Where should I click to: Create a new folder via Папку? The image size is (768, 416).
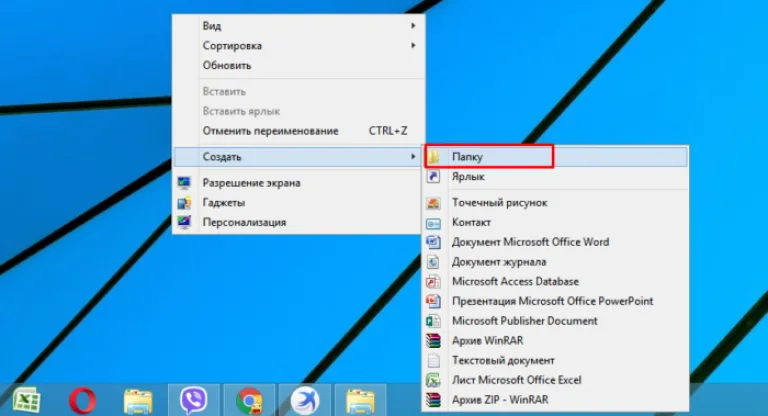[556, 157]
